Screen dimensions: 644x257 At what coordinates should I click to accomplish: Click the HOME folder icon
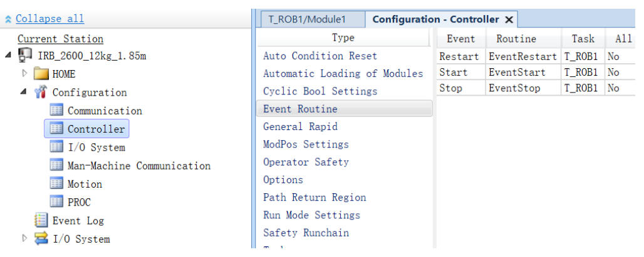(x=41, y=74)
